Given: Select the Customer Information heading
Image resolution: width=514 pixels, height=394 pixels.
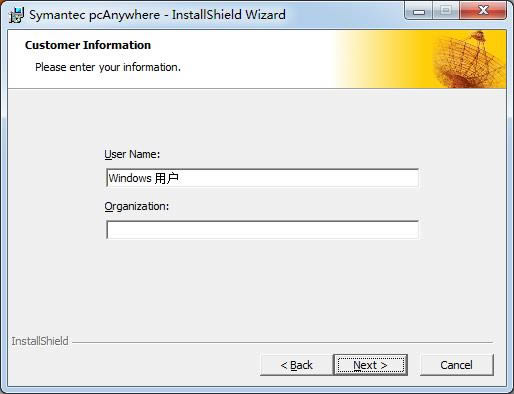Looking at the screenshot, I should click(88, 45).
